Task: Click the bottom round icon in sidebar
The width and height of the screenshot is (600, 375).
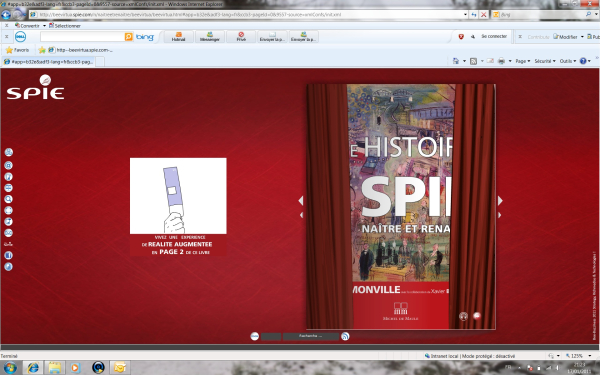Action: (8, 267)
